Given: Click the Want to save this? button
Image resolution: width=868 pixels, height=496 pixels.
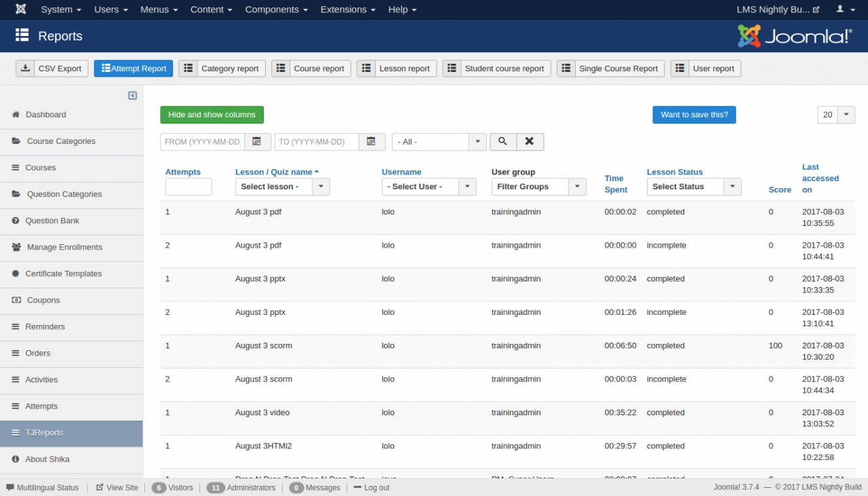Looking at the screenshot, I should point(694,115).
